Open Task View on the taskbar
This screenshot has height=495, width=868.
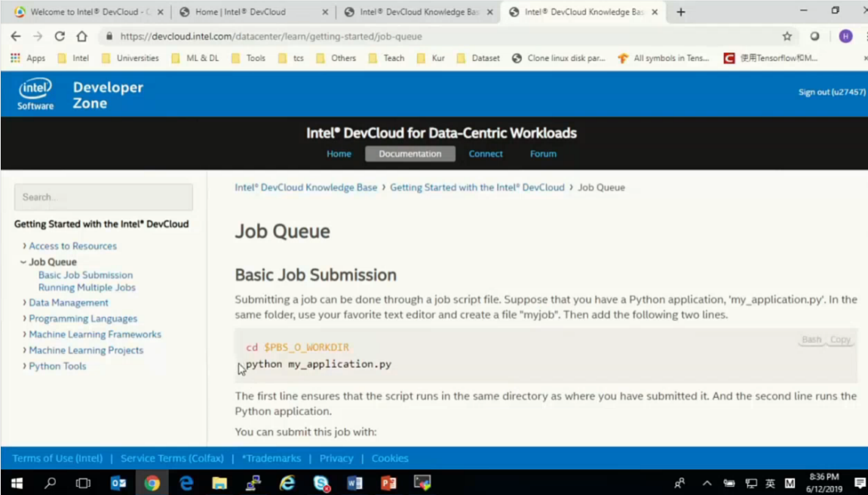(83, 483)
